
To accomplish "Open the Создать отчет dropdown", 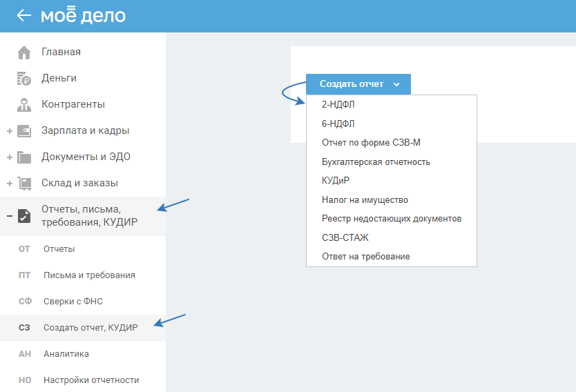I will (358, 84).
